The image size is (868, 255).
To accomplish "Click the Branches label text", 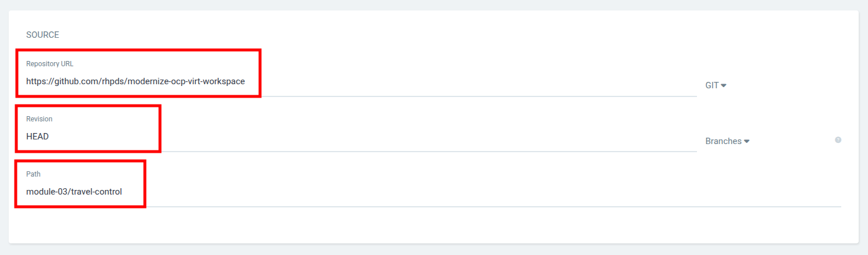I will (723, 141).
